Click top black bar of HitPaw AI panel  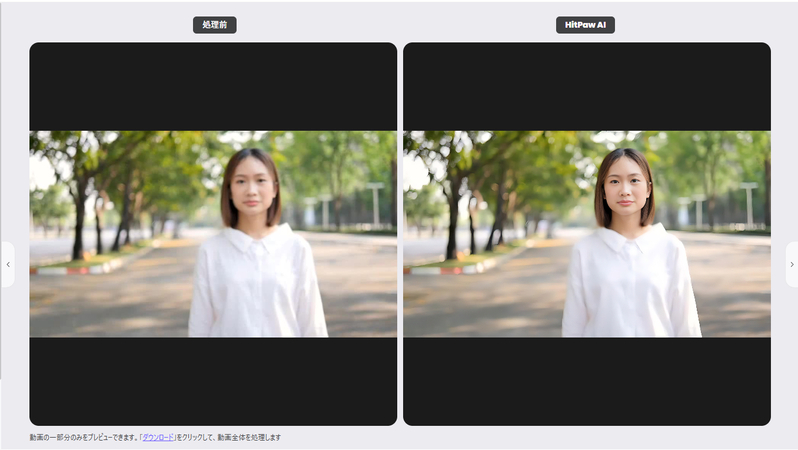(x=586, y=86)
